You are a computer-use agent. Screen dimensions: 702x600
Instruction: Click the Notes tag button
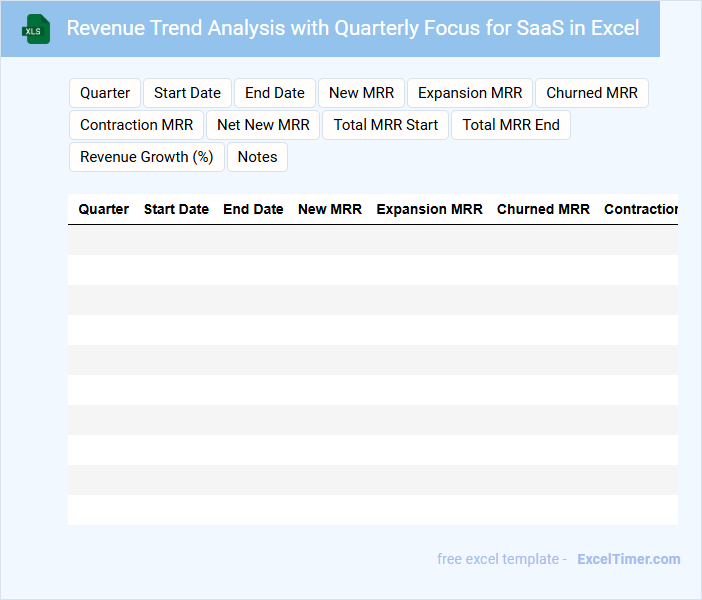257,157
